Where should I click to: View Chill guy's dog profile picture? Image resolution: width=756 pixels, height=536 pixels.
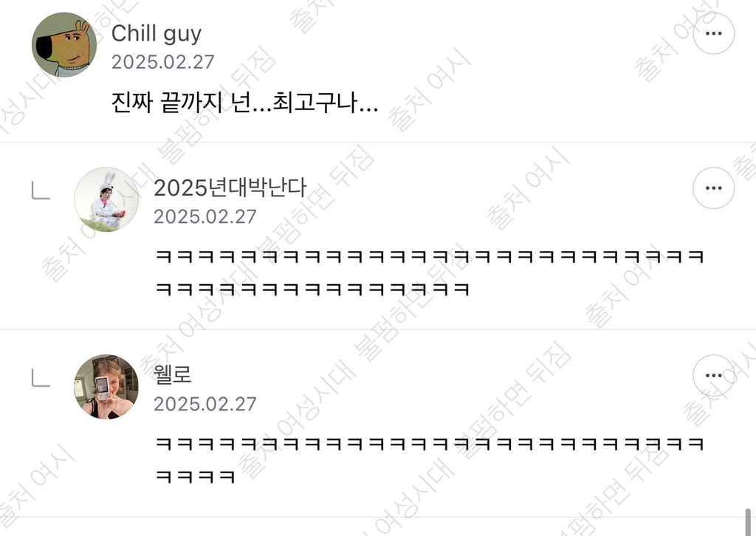[x=64, y=45]
